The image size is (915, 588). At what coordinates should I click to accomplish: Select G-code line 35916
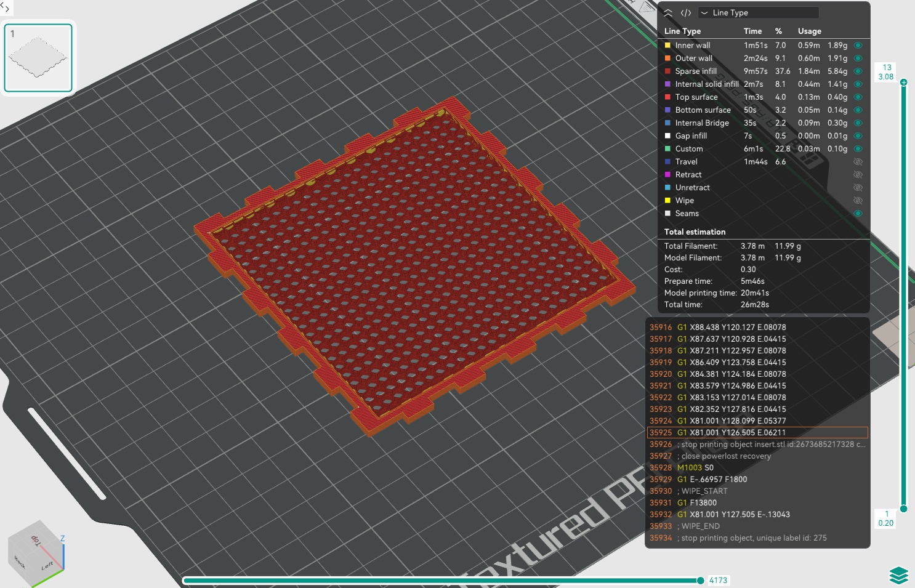(758, 328)
